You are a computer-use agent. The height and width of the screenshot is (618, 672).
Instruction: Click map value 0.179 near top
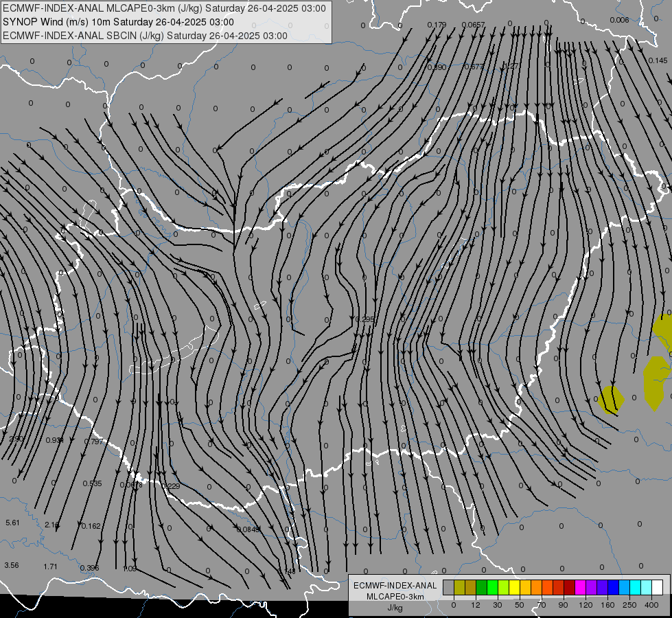437,25
